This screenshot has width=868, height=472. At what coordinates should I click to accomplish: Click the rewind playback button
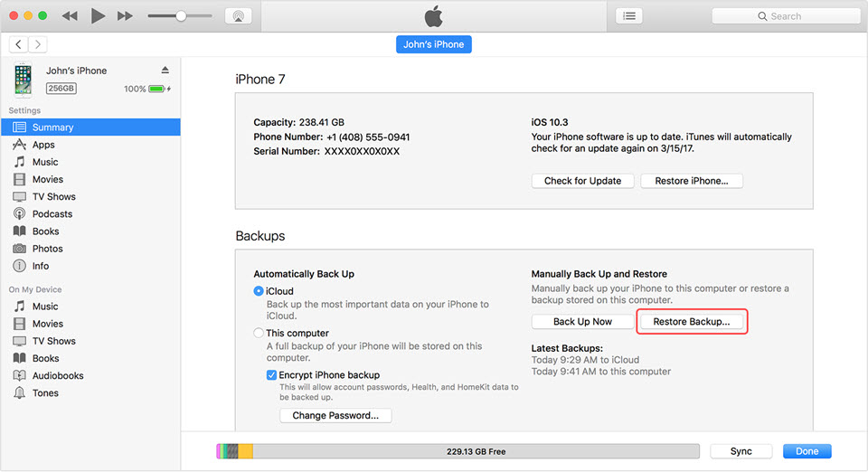[70, 16]
